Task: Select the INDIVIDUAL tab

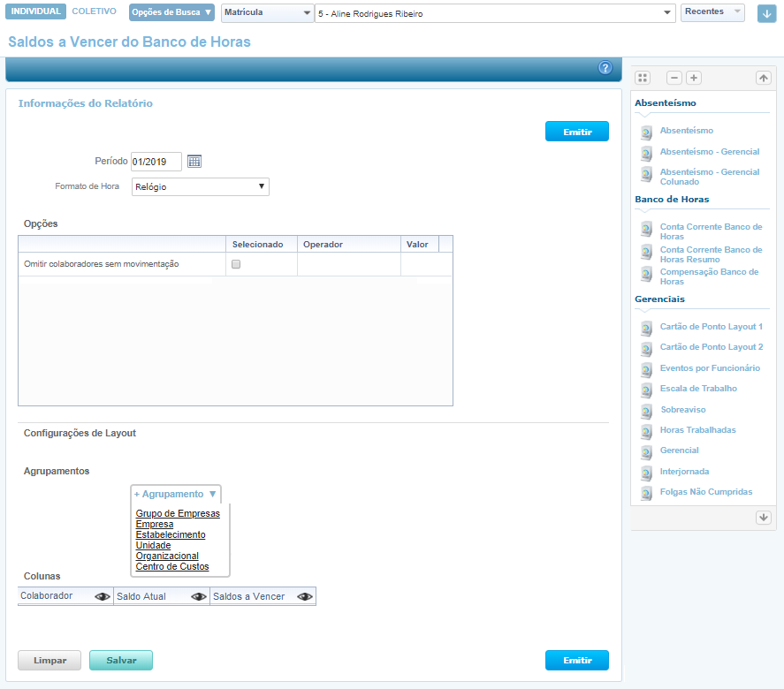Action: [36, 11]
